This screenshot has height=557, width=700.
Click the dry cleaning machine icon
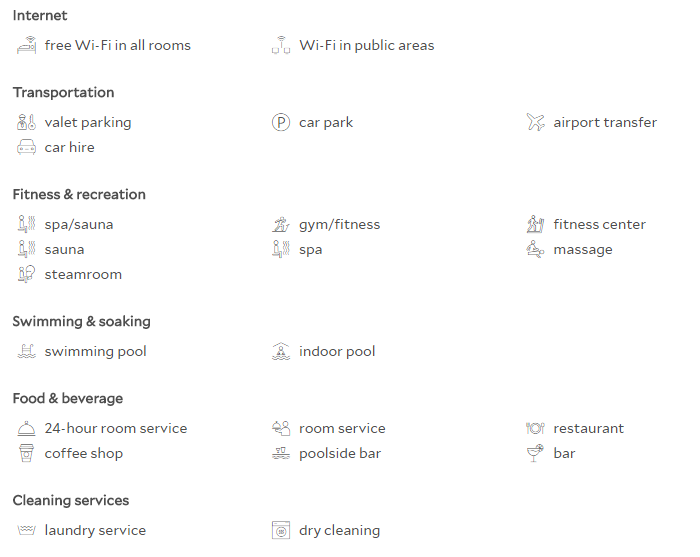click(281, 530)
